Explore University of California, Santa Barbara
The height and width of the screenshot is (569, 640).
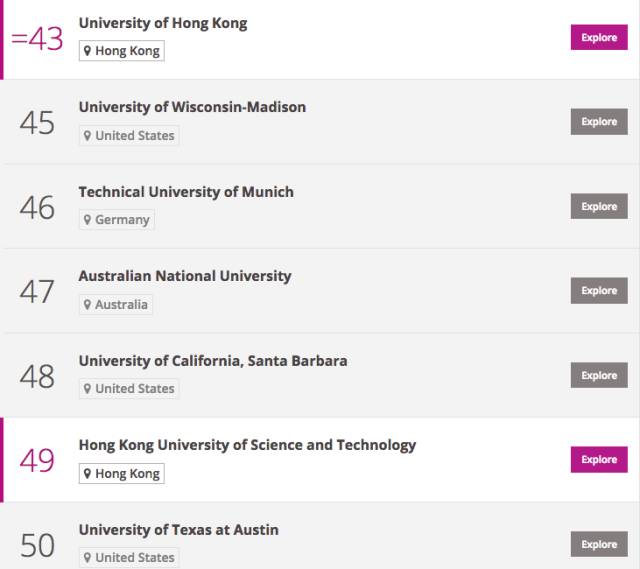599,375
